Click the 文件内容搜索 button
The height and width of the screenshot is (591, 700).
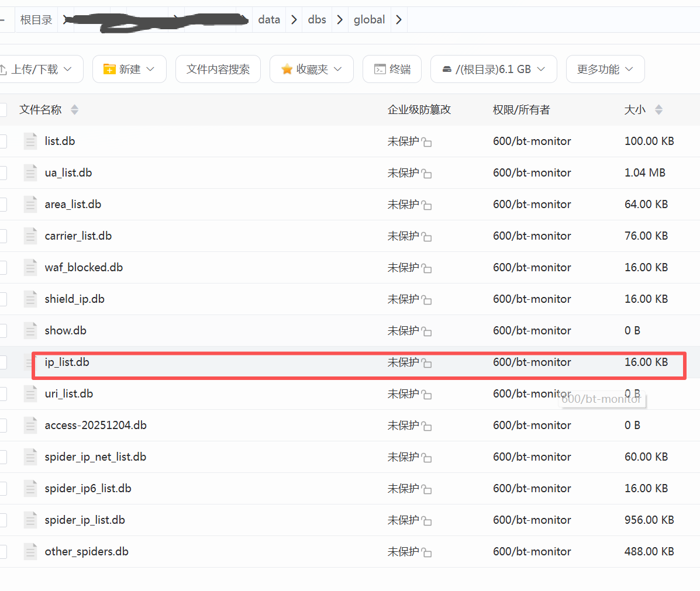tap(218, 68)
